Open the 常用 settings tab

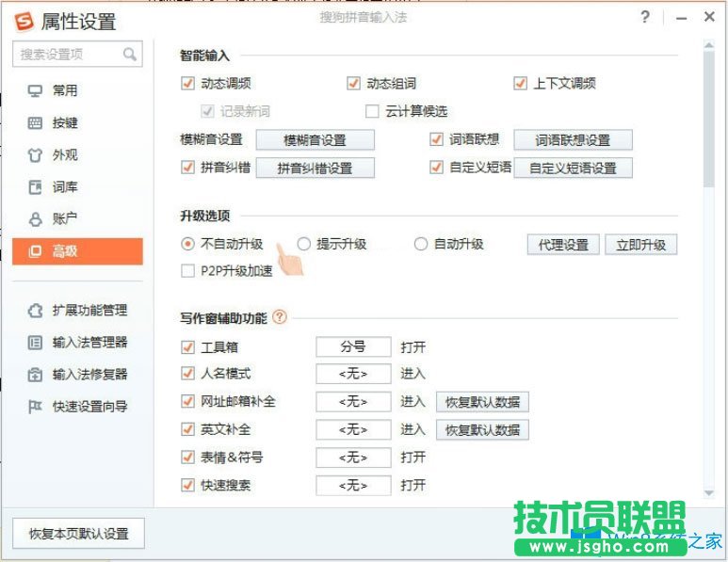point(77,90)
